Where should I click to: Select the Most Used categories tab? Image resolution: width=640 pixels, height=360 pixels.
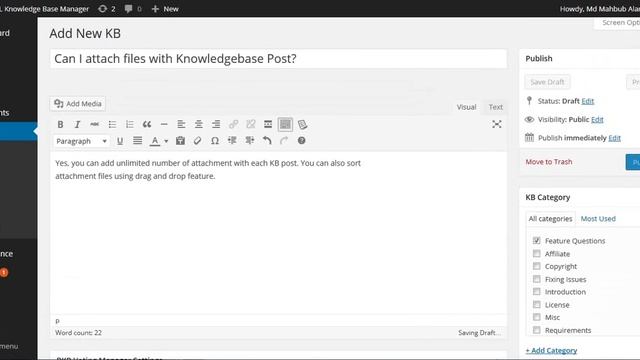click(598, 219)
